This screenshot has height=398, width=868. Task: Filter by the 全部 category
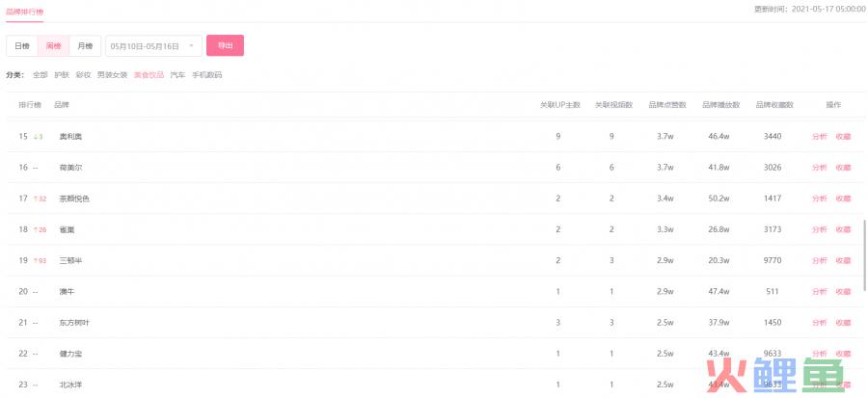point(40,74)
